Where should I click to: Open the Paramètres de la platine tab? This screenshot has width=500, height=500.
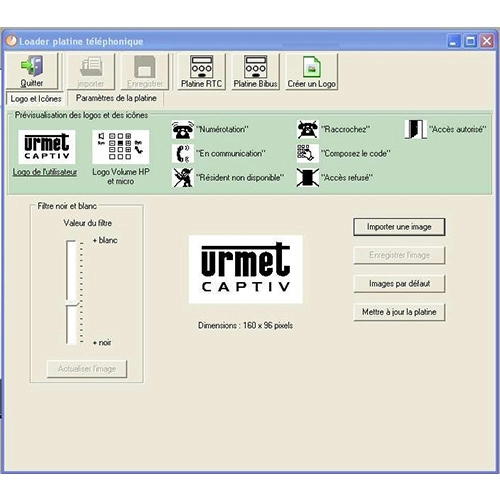point(116,98)
